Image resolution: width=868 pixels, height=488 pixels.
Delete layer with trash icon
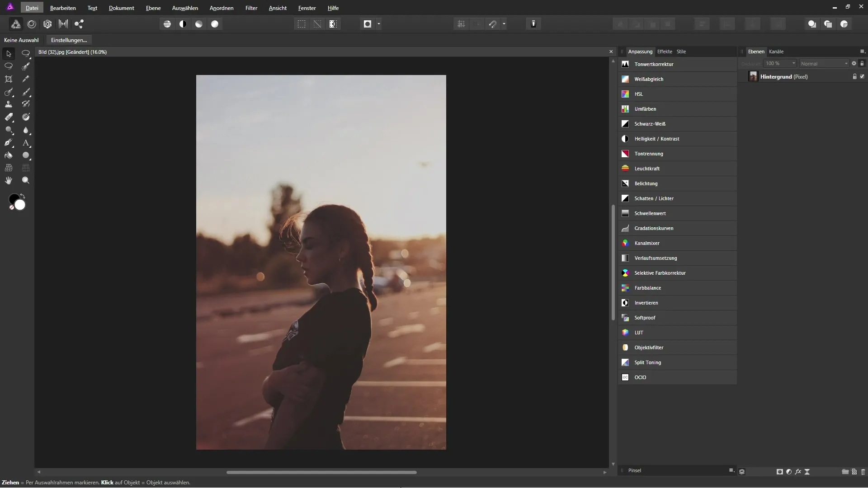point(863,472)
